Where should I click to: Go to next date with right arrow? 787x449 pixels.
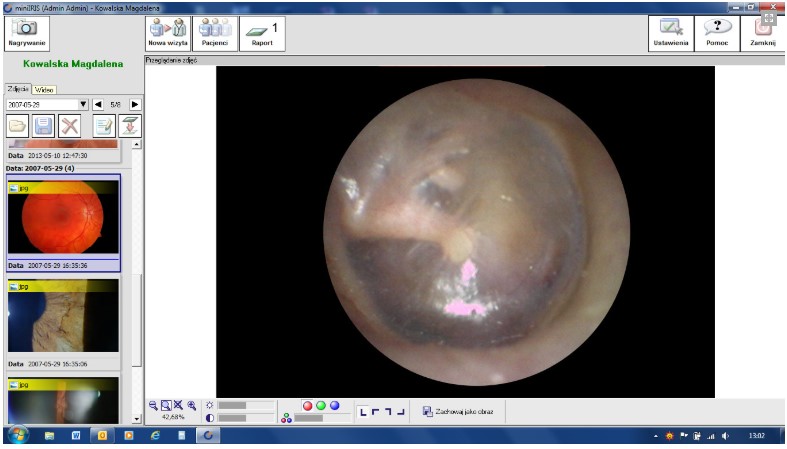click(x=135, y=103)
